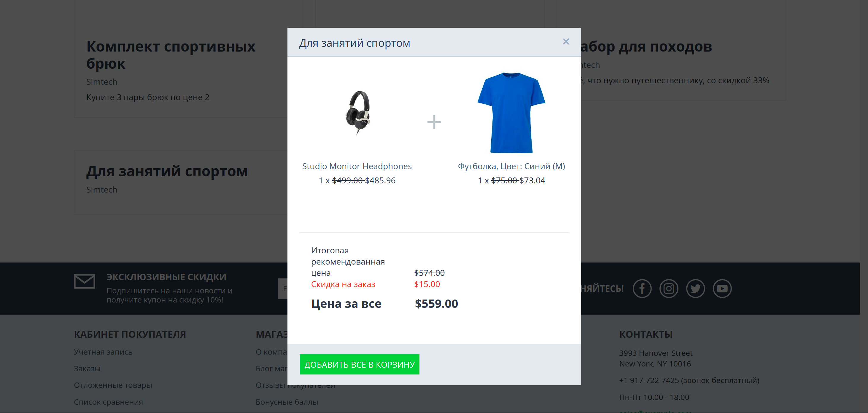This screenshot has width=868, height=413.
Task: Click the Комплект спортивных брюк heading
Action: pyautogui.click(x=171, y=55)
